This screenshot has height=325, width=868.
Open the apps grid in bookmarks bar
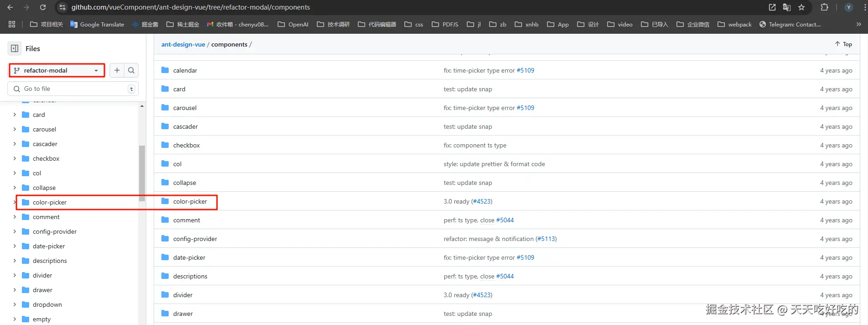[12, 24]
